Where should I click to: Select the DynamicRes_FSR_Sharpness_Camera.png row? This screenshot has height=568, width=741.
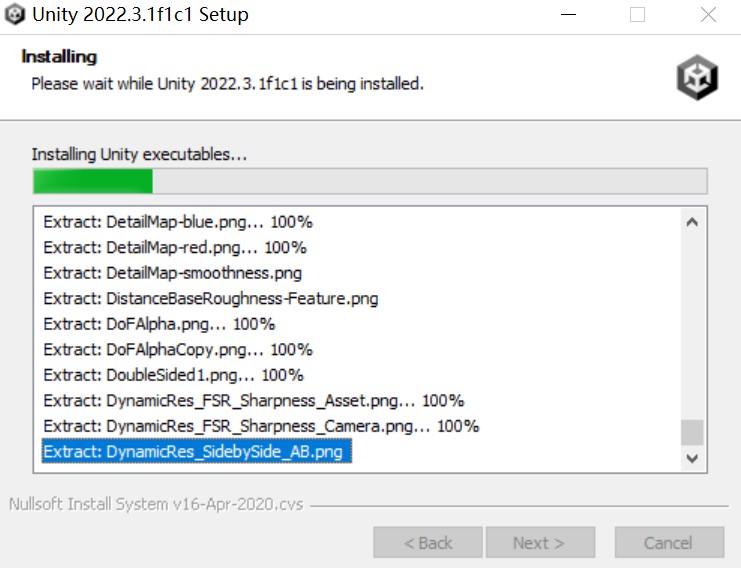[x=261, y=426]
